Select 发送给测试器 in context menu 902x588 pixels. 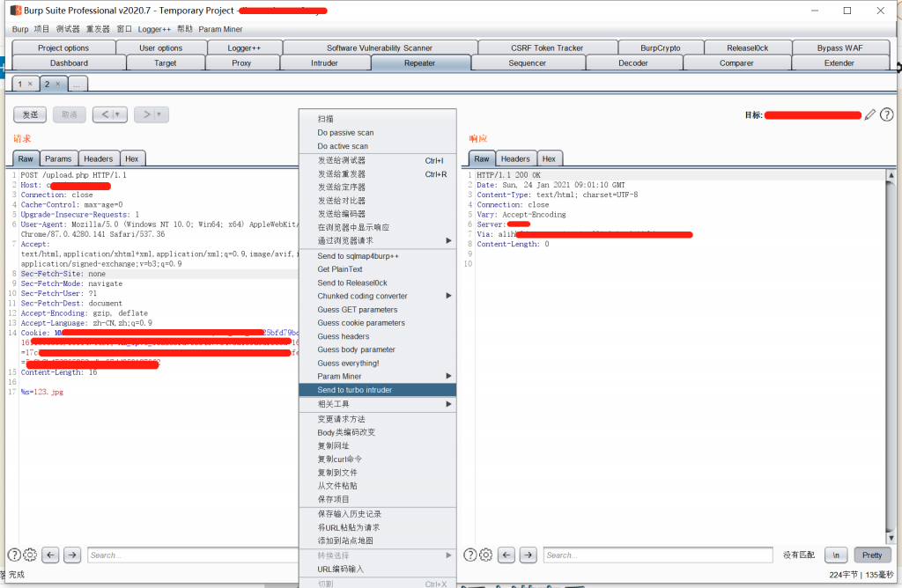[378, 160]
